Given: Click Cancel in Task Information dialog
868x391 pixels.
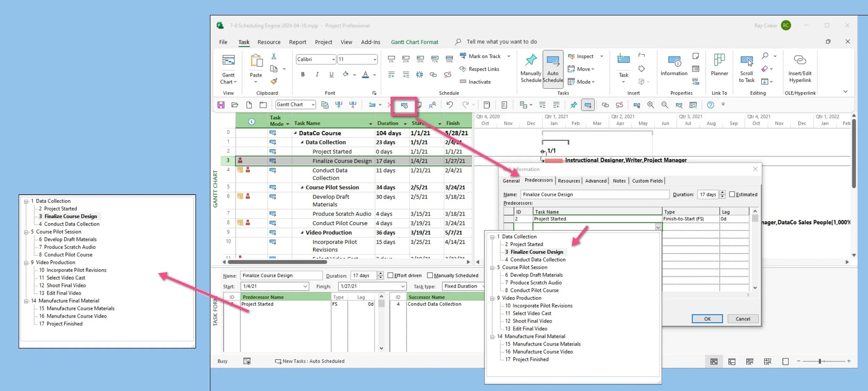Looking at the screenshot, I should pyautogui.click(x=743, y=319).
